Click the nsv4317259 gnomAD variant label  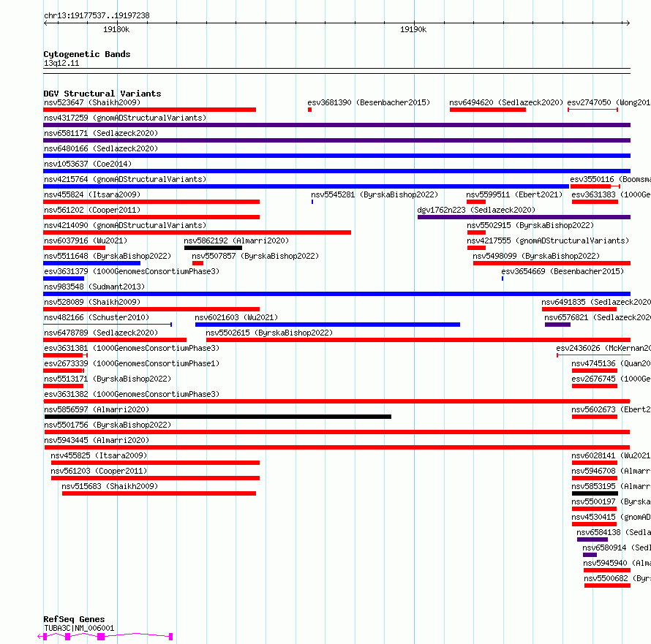point(125,118)
